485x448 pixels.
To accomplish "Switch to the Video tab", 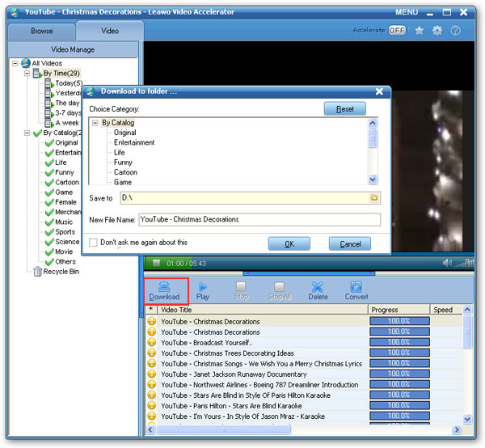I will pyautogui.click(x=110, y=31).
